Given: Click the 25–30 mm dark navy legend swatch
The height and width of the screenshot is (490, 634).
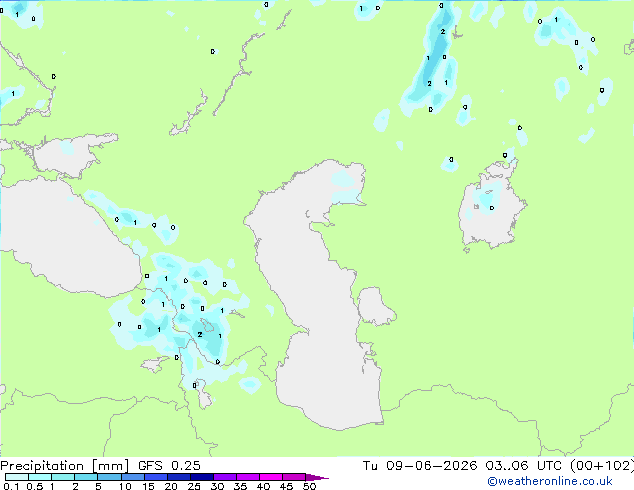Looking at the screenshot, I should tap(202, 477).
